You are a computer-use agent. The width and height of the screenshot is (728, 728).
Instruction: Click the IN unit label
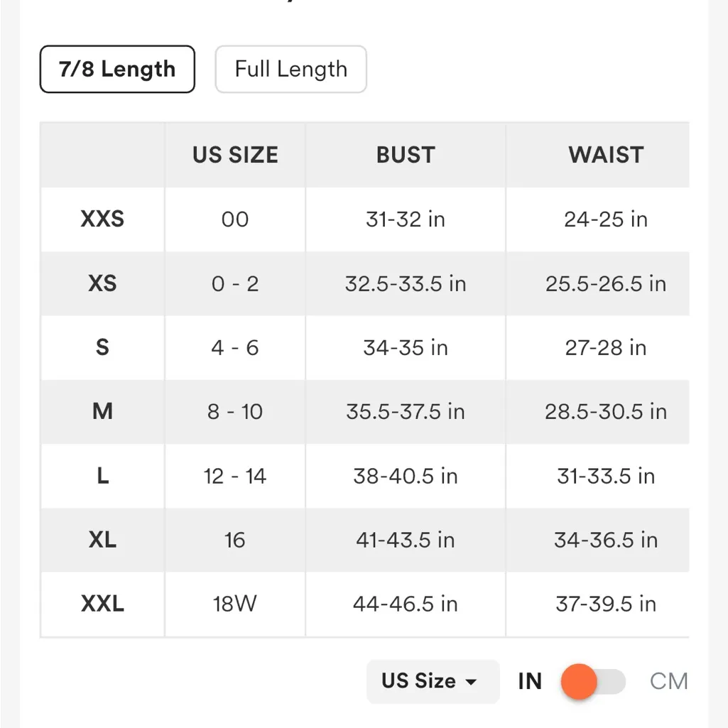[529, 681]
